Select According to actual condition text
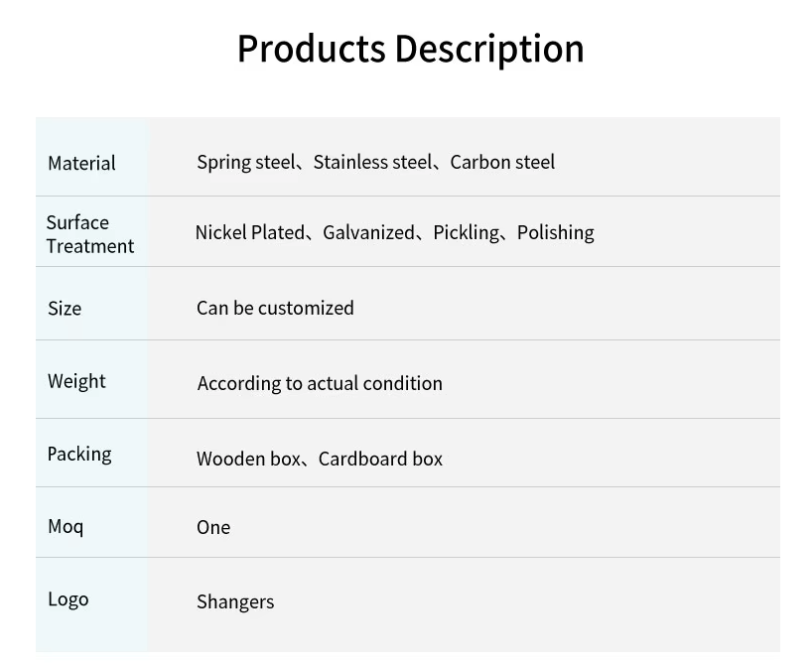The height and width of the screenshot is (664, 812). 320,383
